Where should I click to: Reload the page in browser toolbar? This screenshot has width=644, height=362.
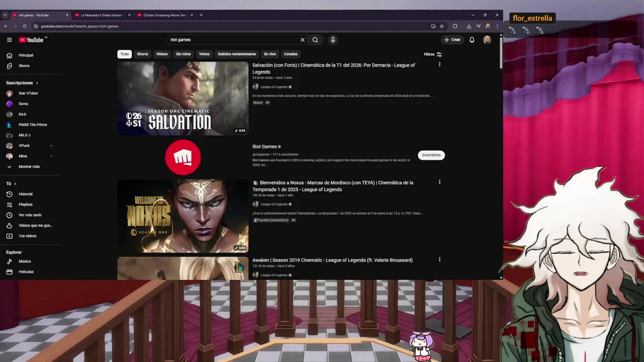tap(24, 26)
